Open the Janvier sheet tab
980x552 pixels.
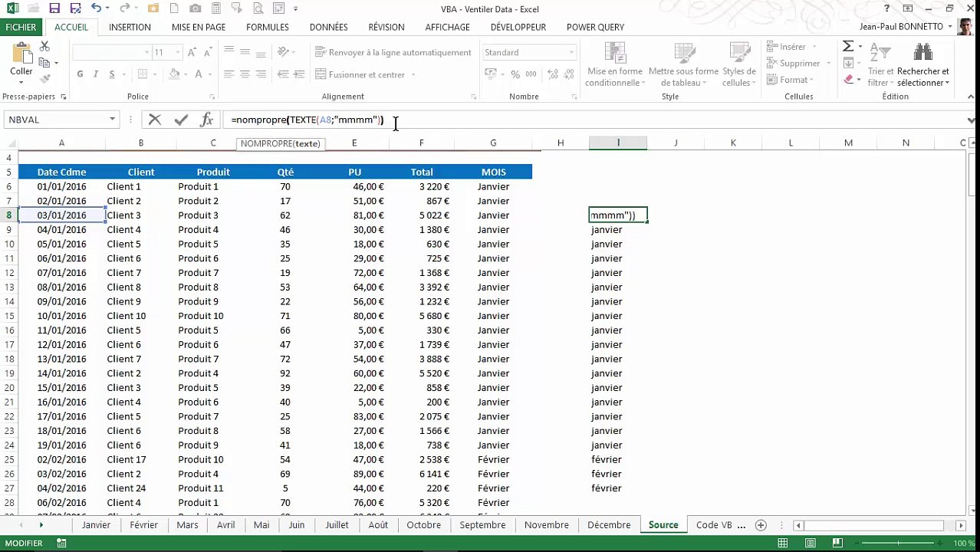(97, 525)
